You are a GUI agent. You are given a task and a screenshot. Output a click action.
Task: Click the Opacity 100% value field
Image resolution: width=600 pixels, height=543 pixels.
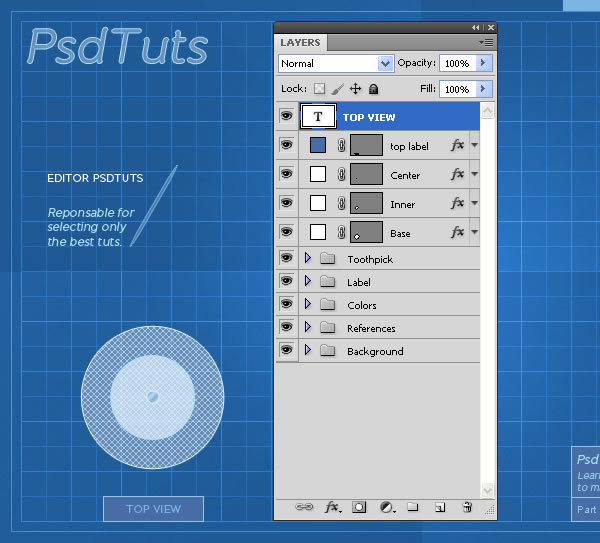[x=458, y=63]
